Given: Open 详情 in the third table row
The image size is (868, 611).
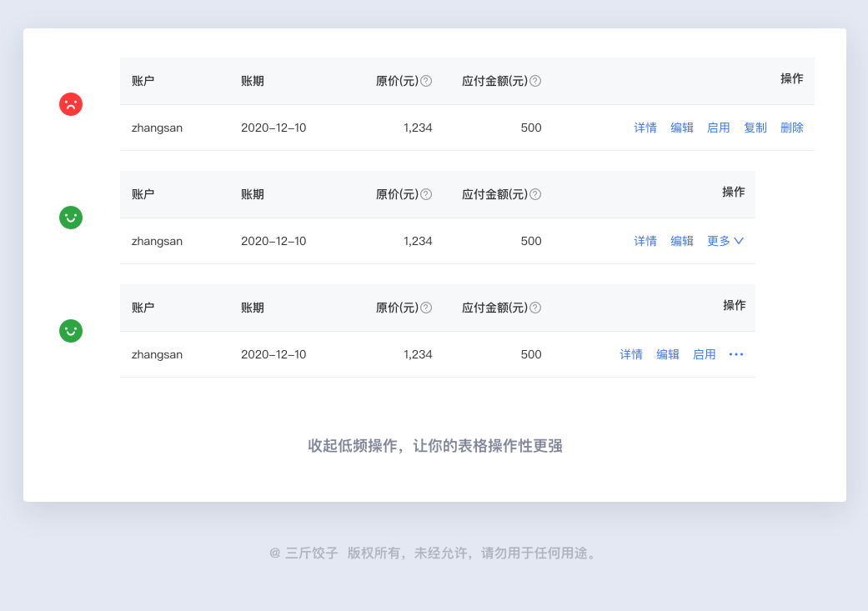Looking at the screenshot, I should click(631, 355).
